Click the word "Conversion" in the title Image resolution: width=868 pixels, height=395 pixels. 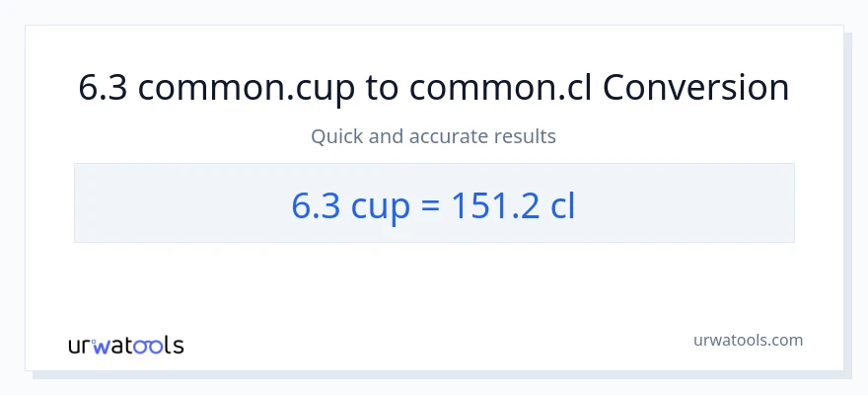click(x=695, y=89)
